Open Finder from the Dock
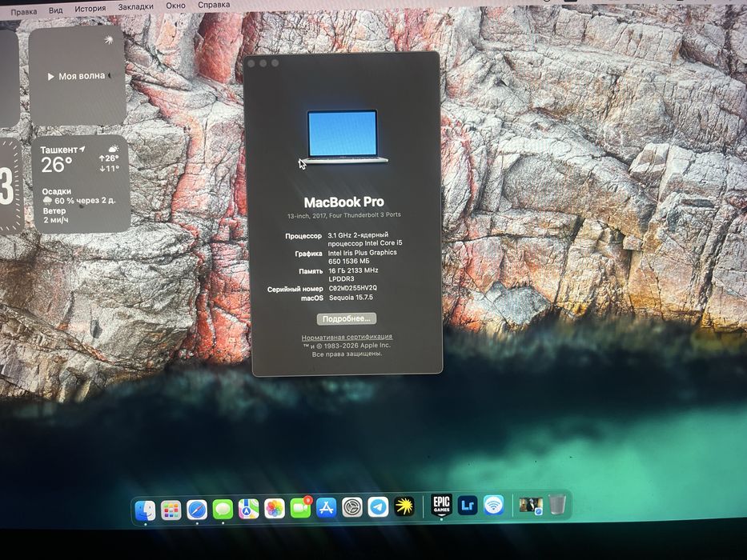The width and height of the screenshot is (747, 560). click(x=145, y=510)
